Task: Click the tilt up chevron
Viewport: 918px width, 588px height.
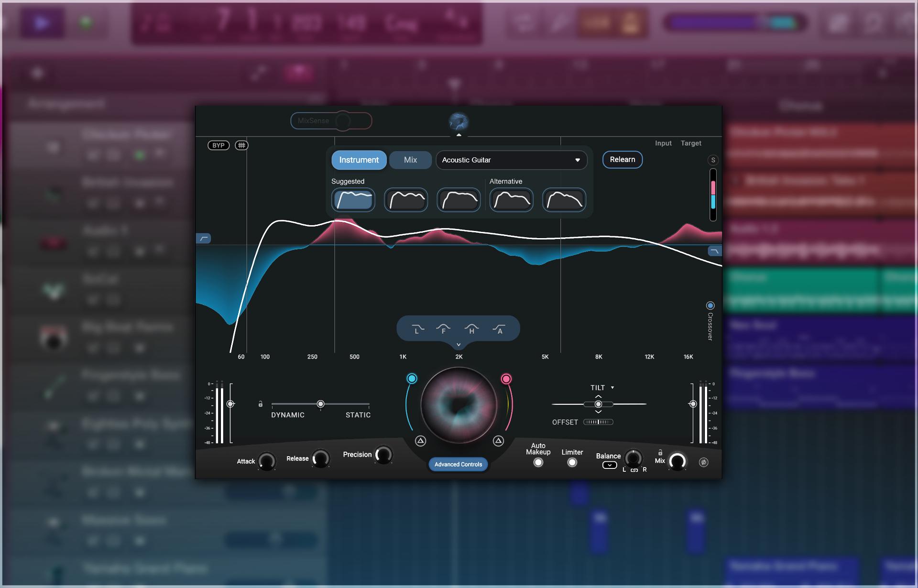Action: click(x=598, y=396)
